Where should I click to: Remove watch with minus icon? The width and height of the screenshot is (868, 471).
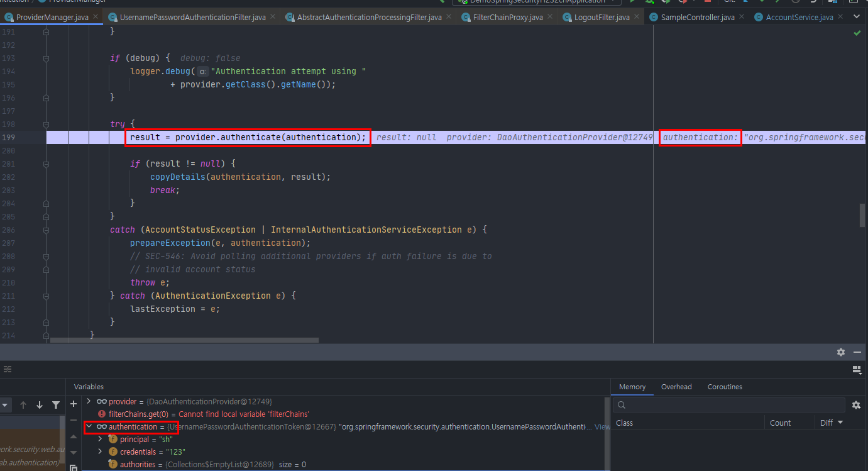[x=74, y=420]
